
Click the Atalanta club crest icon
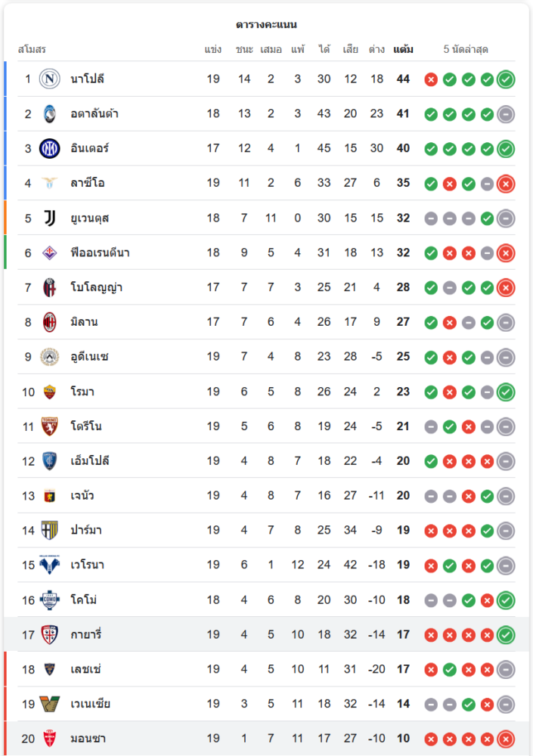(x=50, y=113)
